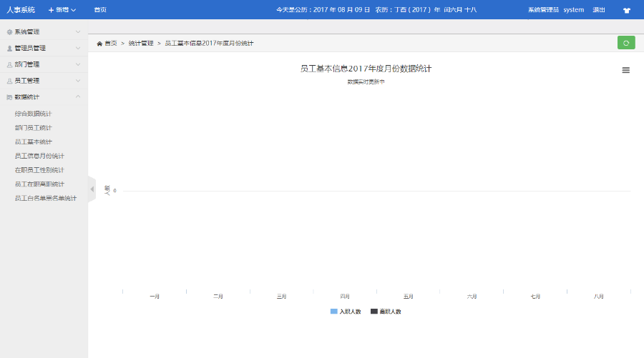Click the 四月 axis label

pyautogui.click(x=345, y=297)
